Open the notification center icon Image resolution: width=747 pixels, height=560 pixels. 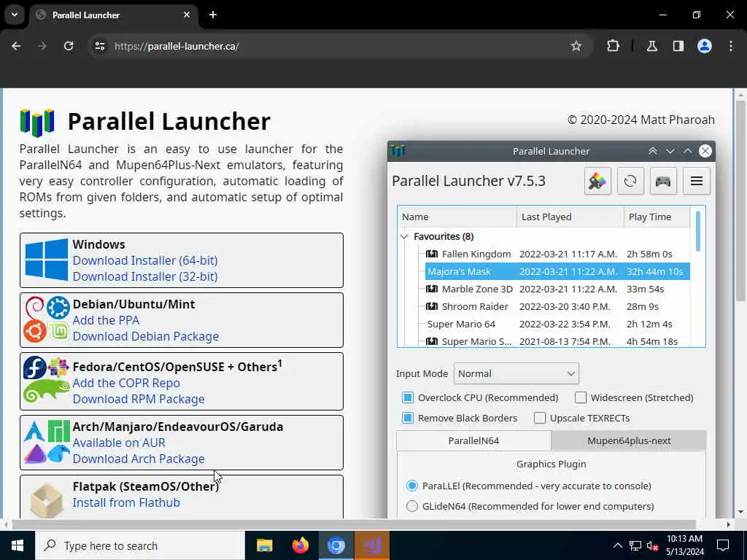coord(723,545)
